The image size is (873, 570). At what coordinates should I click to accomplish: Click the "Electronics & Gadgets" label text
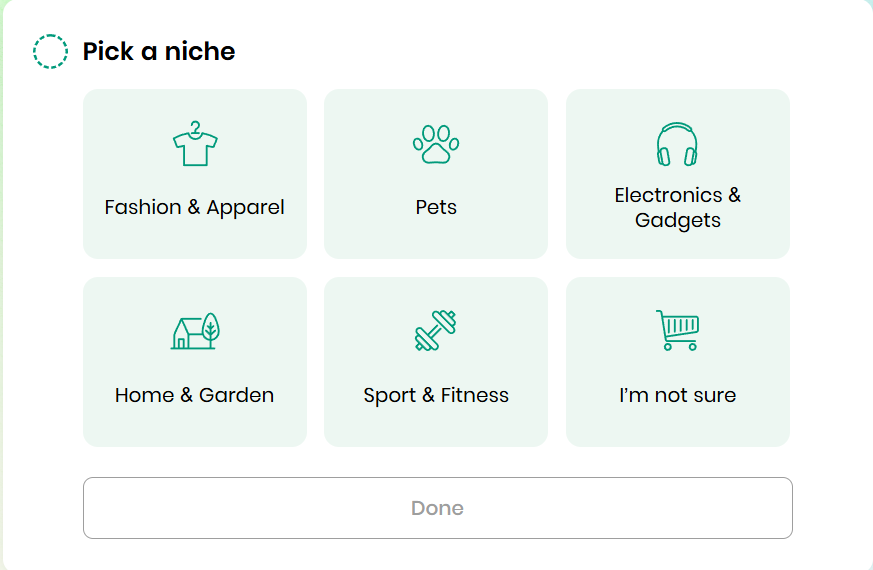coord(678,207)
